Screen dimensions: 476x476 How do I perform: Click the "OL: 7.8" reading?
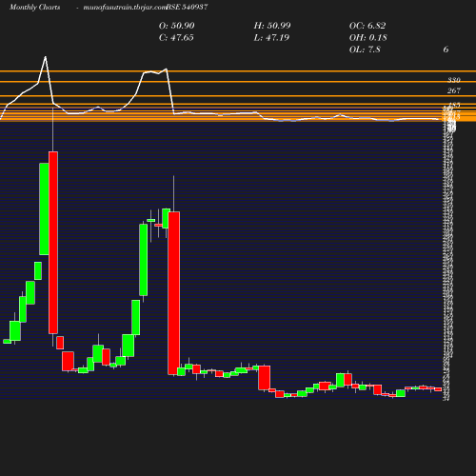[x=365, y=50]
